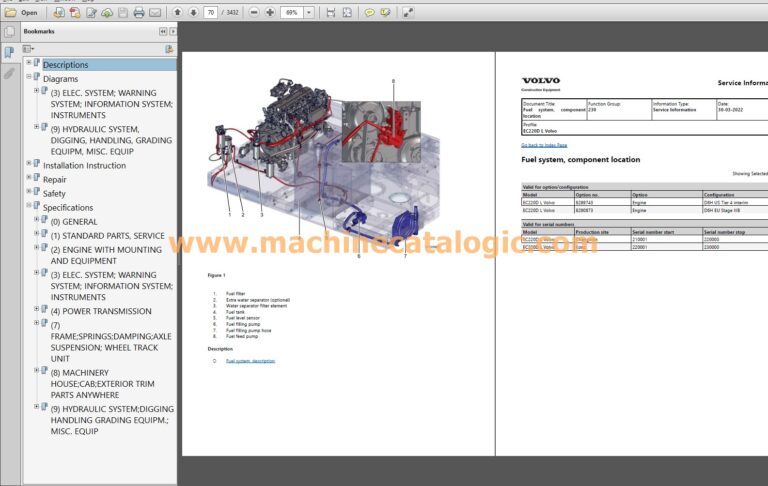Image resolution: width=768 pixels, height=486 pixels.
Task: Zoom in with the plus button
Action: point(270,12)
